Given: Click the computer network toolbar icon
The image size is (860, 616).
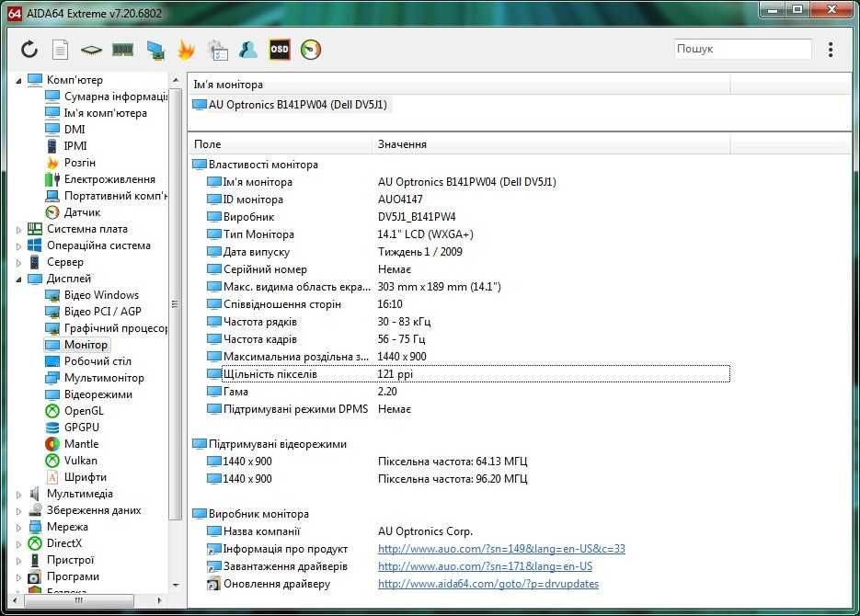Looking at the screenshot, I should [x=155, y=51].
